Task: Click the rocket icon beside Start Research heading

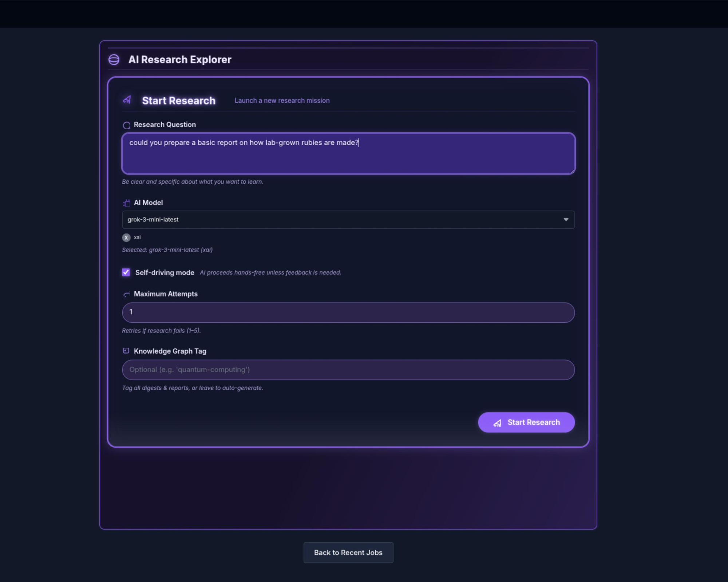Action: pyautogui.click(x=127, y=100)
